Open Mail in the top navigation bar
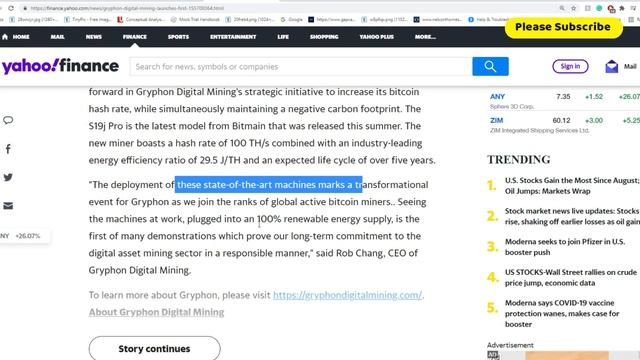640x360 pixels. click(x=58, y=37)
